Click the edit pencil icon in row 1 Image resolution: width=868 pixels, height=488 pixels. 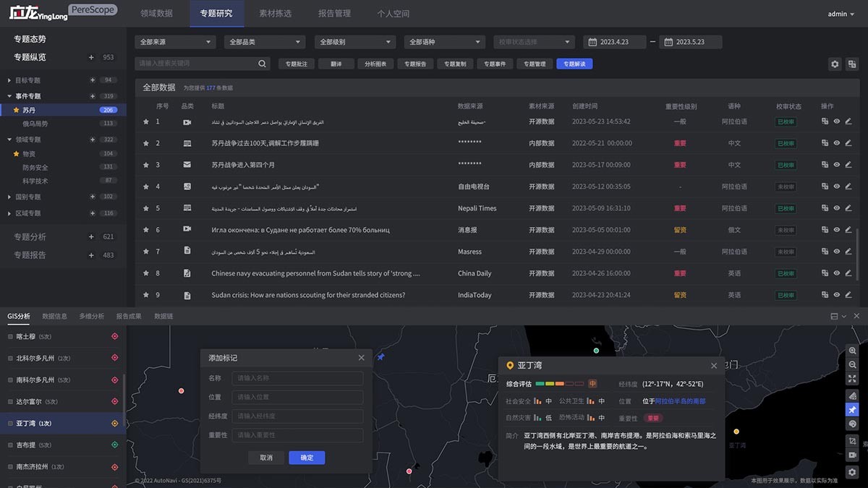pos(848,121)
